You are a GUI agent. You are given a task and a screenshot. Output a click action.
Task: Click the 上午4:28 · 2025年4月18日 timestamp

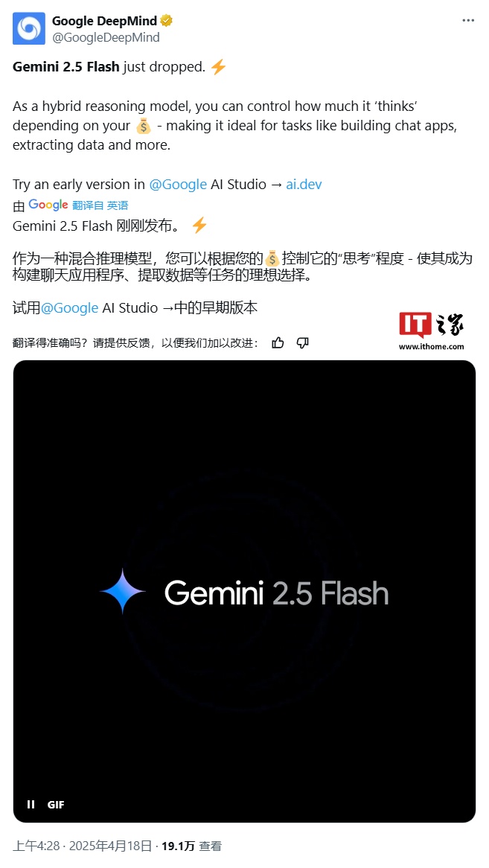click(82, 846)
